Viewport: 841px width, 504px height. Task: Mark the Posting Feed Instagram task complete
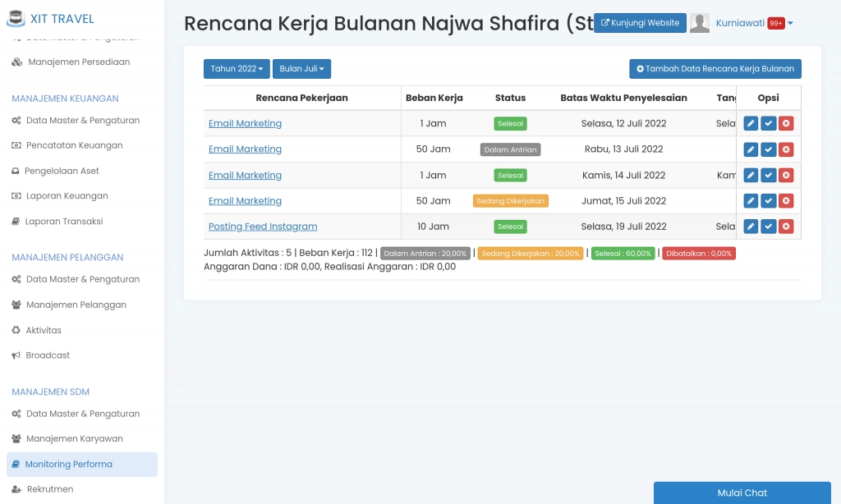[768, 226]
